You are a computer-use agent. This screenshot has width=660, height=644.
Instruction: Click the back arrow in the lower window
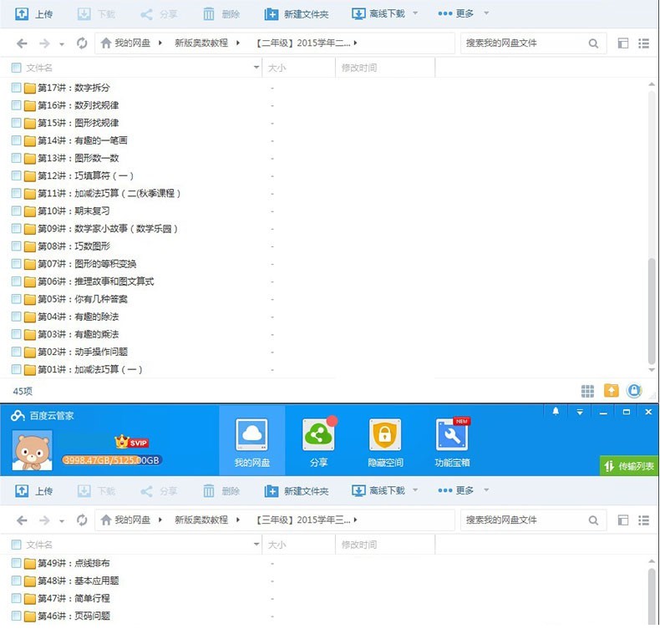click(x=22, y=520)
